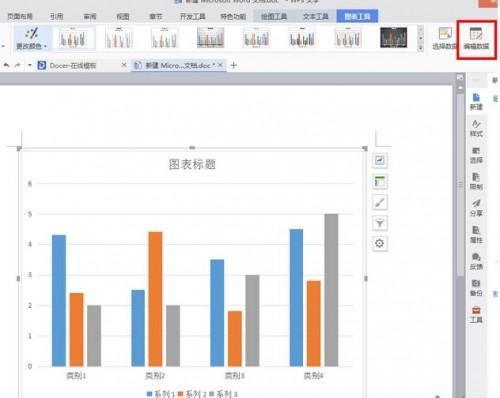Image resolution: width=500 pixels, height=398 pixels.
Task: Click the 新建 (New) sidebar icon
Action: coord(476,101)
